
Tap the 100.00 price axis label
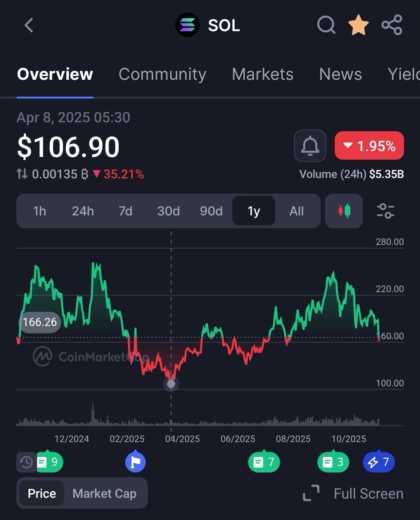(x=390, y=383)
